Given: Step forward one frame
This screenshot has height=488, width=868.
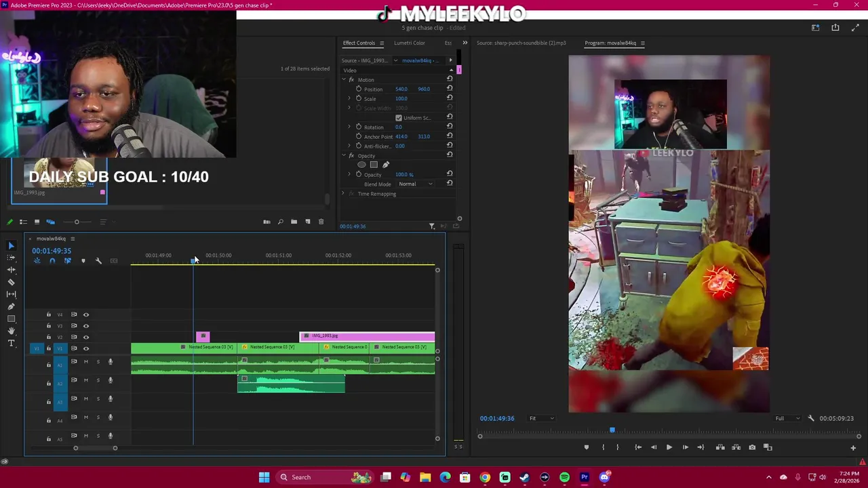Looking at the screenshot, I should click(685, 447).
